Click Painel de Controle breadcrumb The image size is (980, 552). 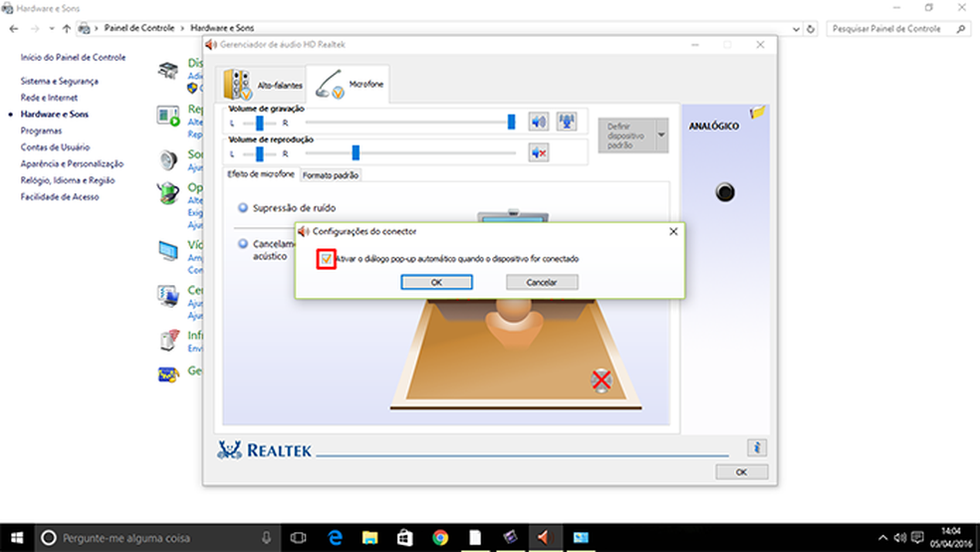point(139,28)
